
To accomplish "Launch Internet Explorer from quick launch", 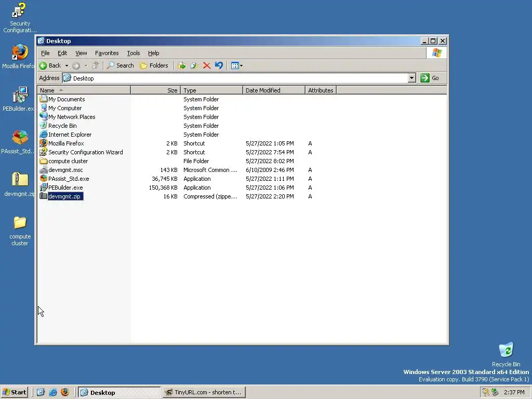I will click(53, 392).
